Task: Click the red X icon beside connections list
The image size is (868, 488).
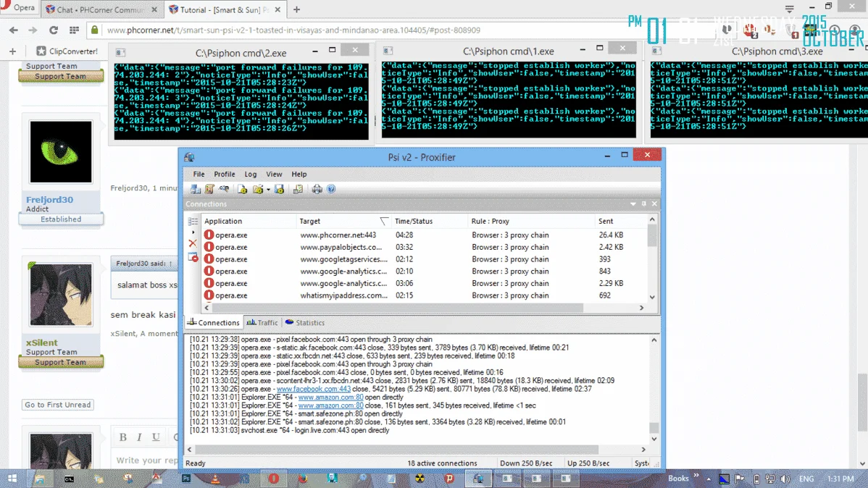Action: tap(193, 243)
